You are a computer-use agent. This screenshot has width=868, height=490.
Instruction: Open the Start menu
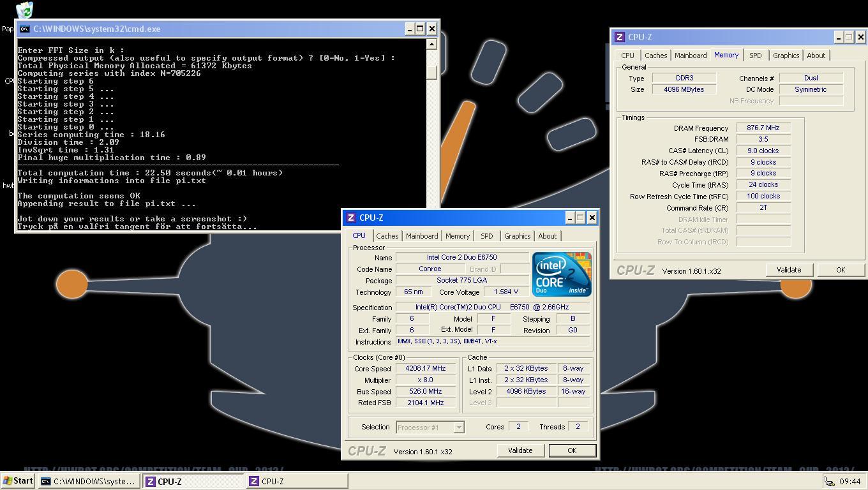tap(18, 481)
